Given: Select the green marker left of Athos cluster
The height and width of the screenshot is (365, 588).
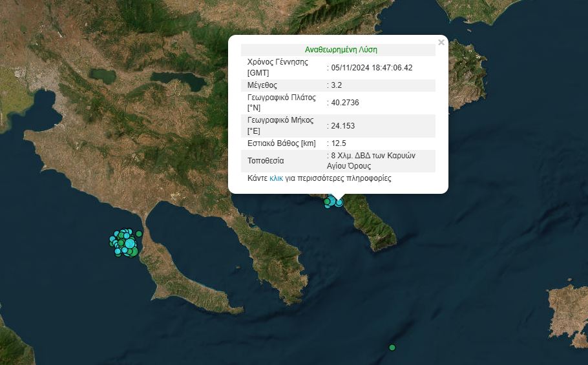Looking at the screenshot, I should click(327, 202).
